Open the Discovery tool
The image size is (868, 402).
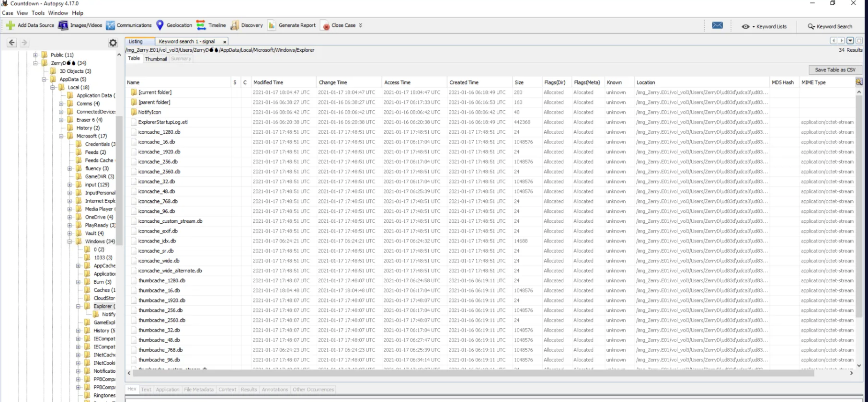click(x=247, y=25)
